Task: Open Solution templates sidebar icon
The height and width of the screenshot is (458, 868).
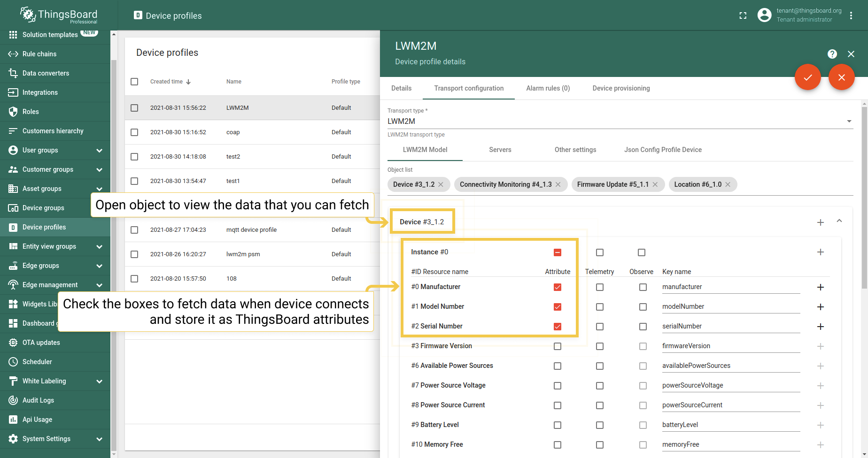Action: click(13, 35)
